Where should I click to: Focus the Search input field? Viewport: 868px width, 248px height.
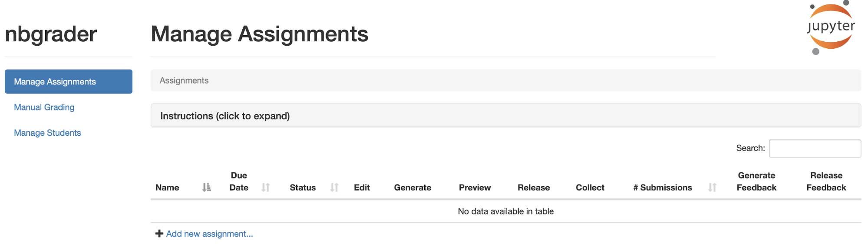[x=815, y=148]
